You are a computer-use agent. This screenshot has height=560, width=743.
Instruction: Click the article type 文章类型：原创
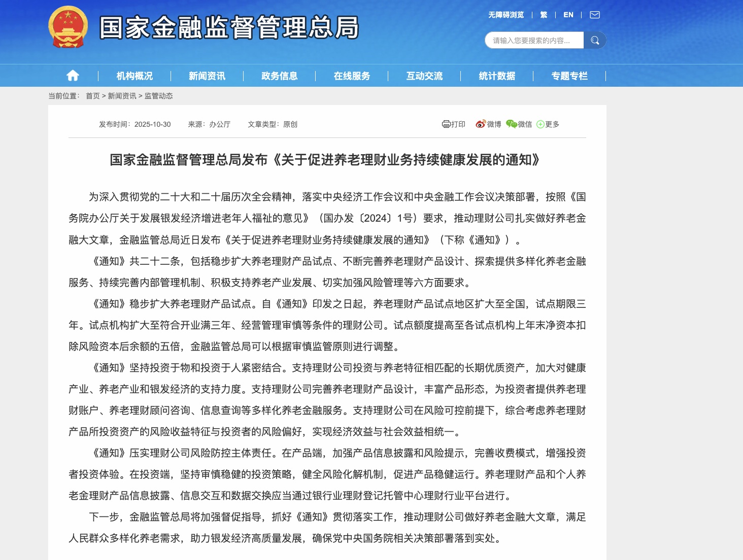tap(273, 124)
